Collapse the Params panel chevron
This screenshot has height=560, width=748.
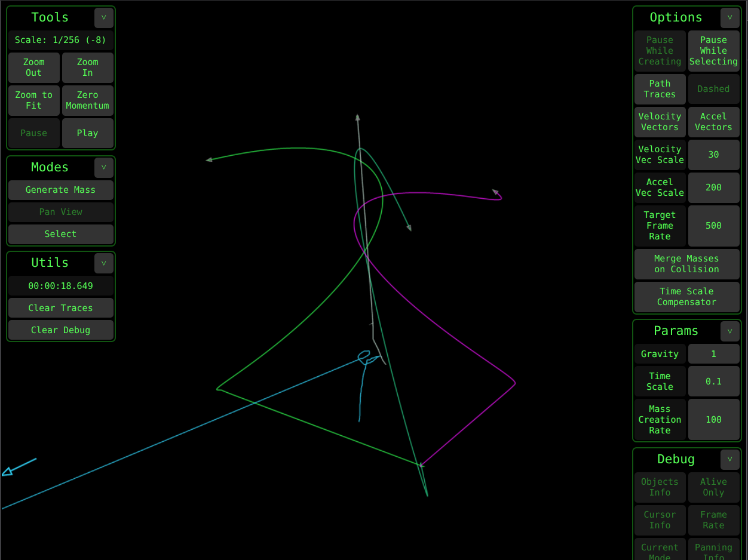pos(729,331)
